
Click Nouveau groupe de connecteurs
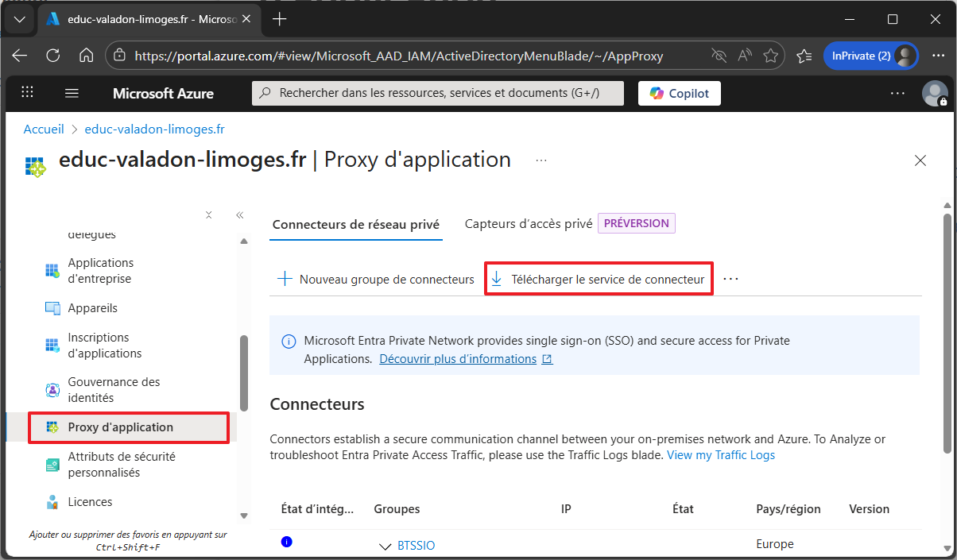(375, 280)
